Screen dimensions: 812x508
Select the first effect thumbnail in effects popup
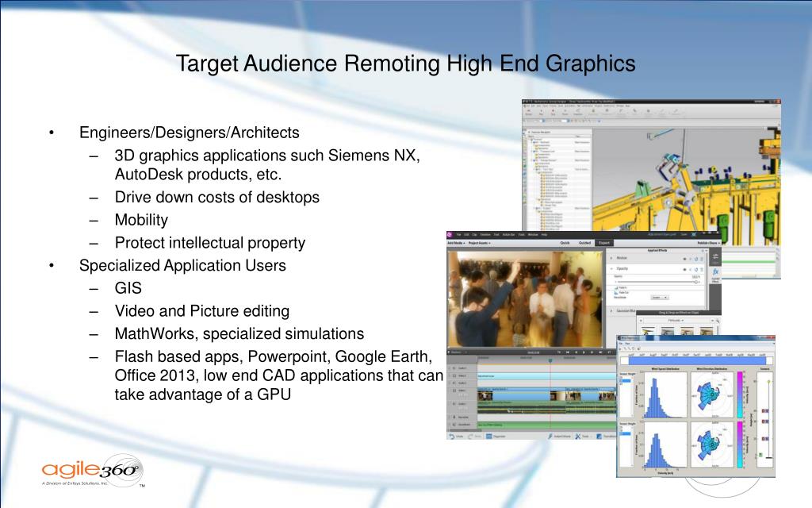click(648, 331)
